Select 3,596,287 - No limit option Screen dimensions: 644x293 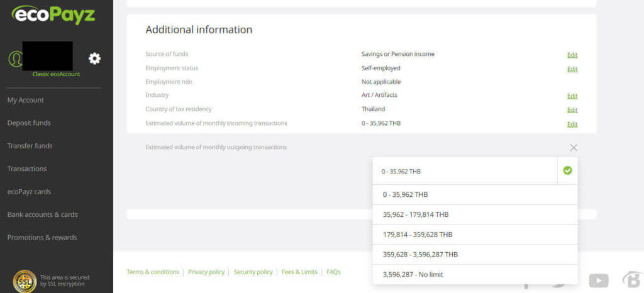475,275
